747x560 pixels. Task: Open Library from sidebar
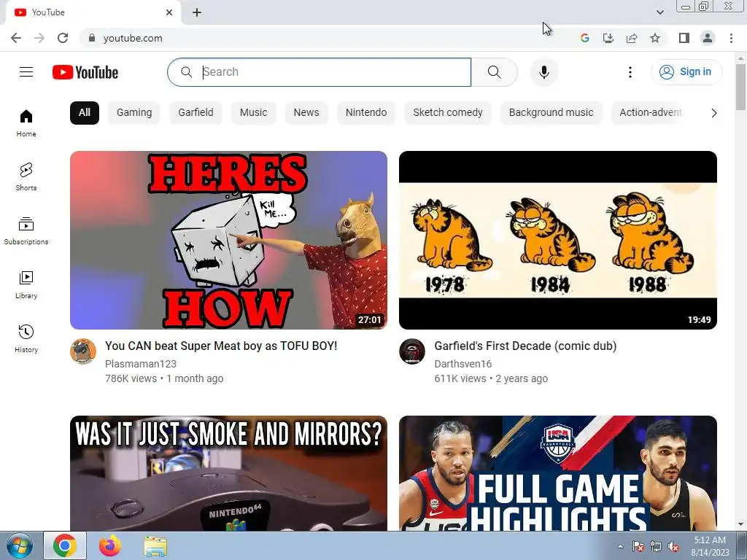pyautogui.click(x=26, y=285)
